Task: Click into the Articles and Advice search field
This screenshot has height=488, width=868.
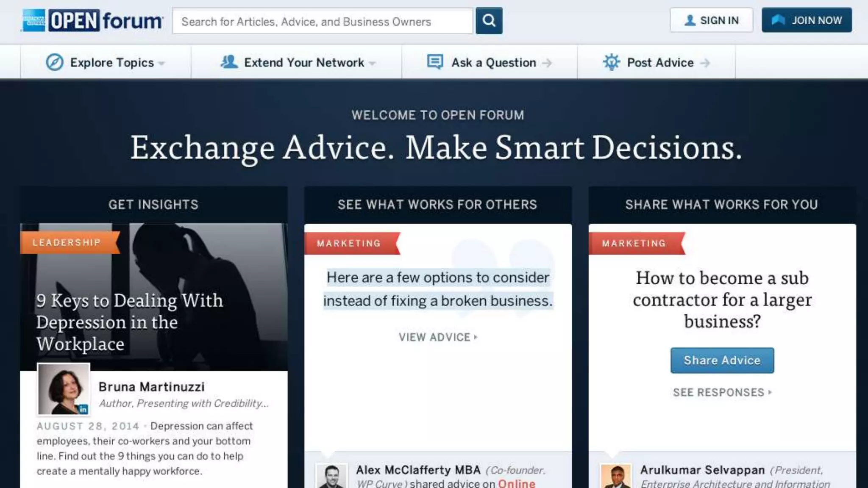Action: coord(322,21)
